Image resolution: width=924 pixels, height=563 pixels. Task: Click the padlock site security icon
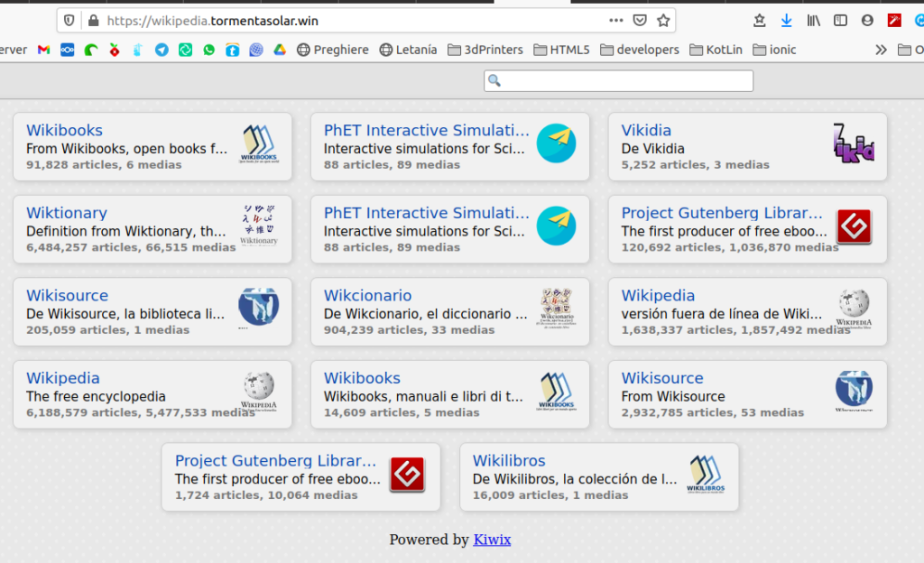pos(93,21)
